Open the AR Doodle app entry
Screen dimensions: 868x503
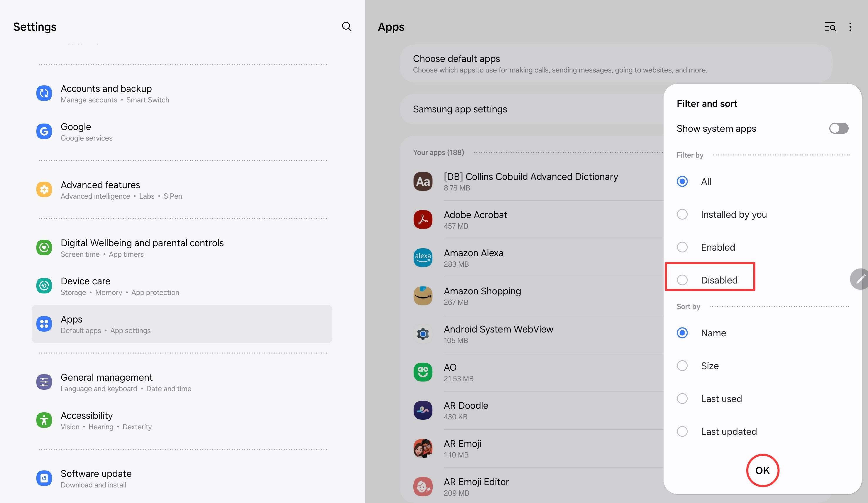[x=466, y=410]
